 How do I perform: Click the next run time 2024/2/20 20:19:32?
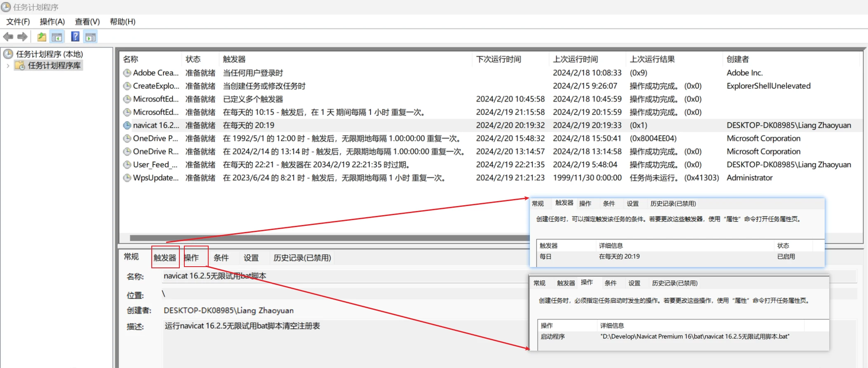510,125
